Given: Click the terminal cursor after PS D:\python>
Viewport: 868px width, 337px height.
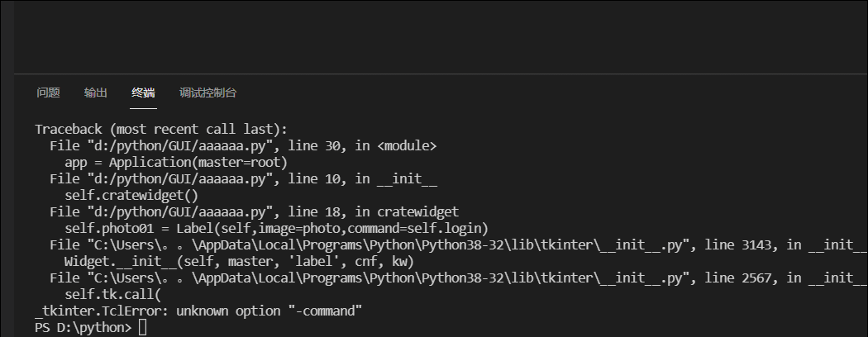Looking at the screenshot, I should [143, 328].
